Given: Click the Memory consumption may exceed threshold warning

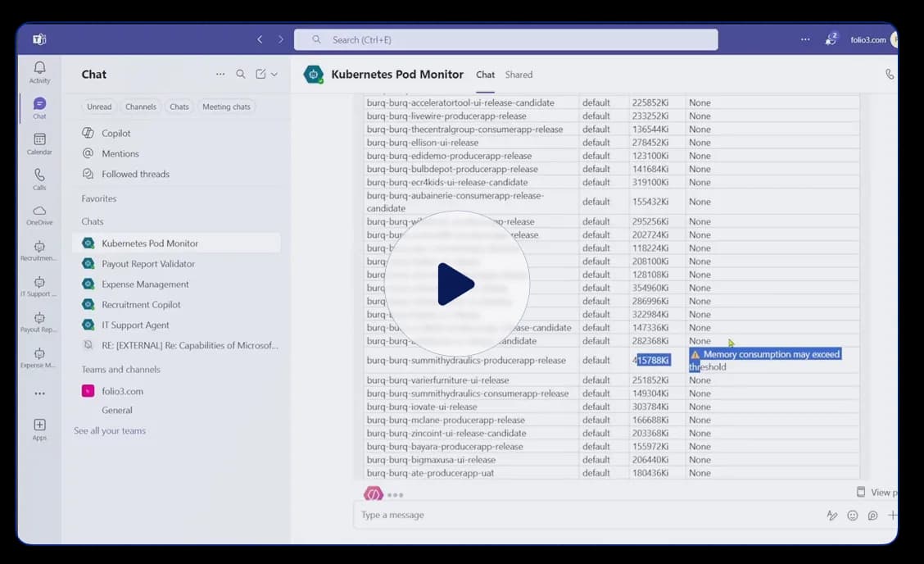Looking at the screenshot, I should point(765,361).
